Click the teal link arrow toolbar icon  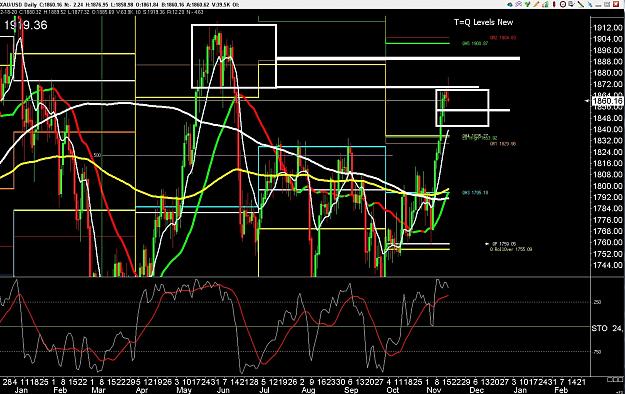click(510, 4)
